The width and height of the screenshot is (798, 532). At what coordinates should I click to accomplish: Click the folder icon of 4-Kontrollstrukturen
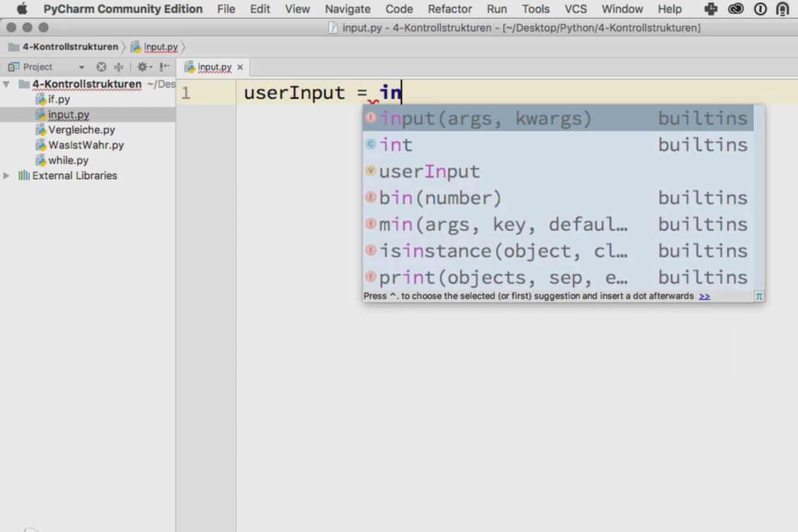coord(25,84)
